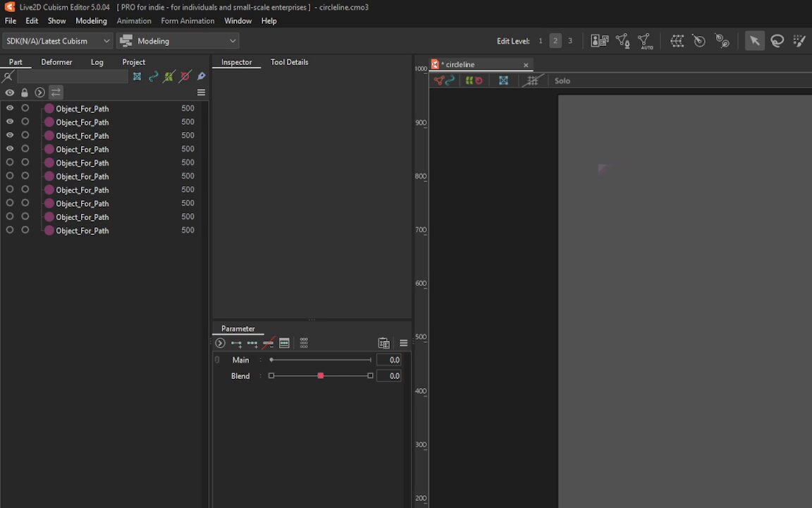Open the Window menu
Viewport: 812px width, 508px height.
(x=238, y=20)
